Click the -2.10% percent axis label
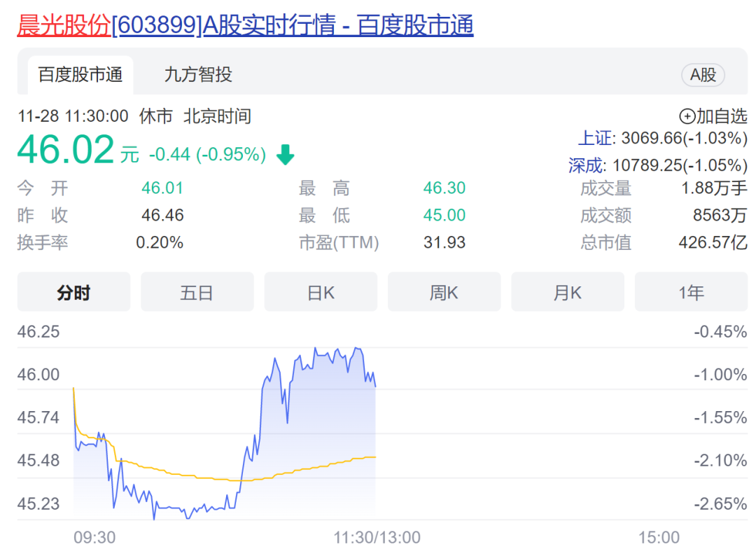 coord(720,461)
